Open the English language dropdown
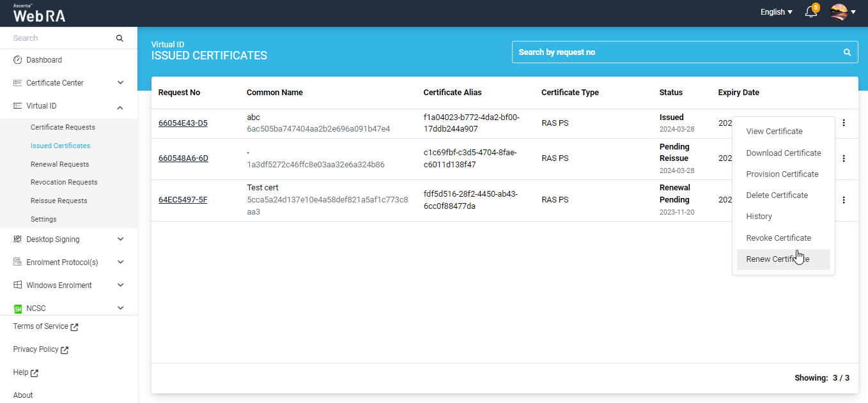The width and height of the screenshot is (868, 403). 776,12
